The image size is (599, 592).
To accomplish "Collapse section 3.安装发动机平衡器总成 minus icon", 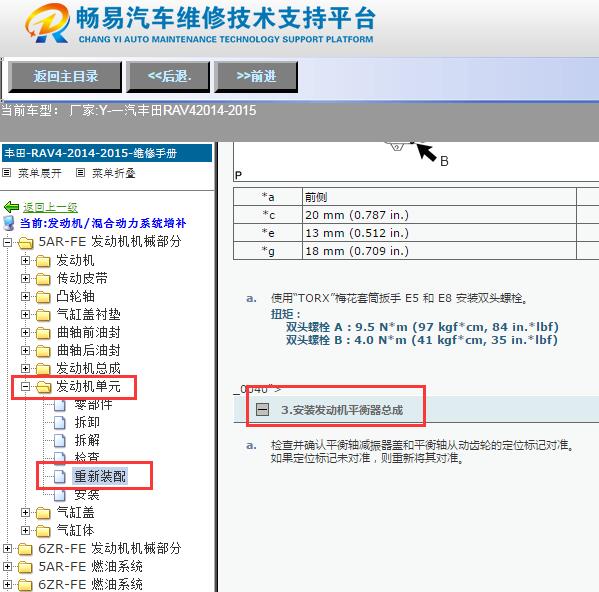I will (x=262, y=410).
